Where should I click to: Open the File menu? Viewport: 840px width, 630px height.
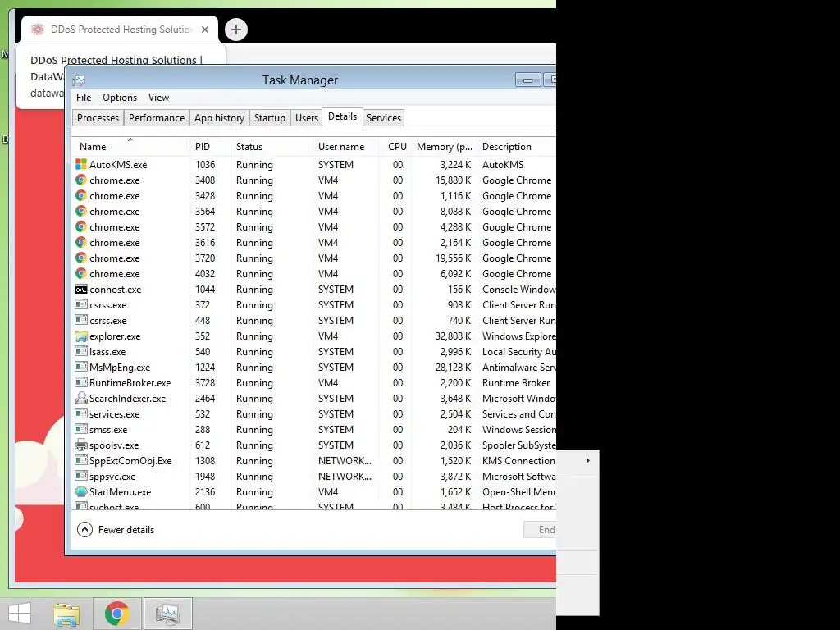[x=84, y=98]
